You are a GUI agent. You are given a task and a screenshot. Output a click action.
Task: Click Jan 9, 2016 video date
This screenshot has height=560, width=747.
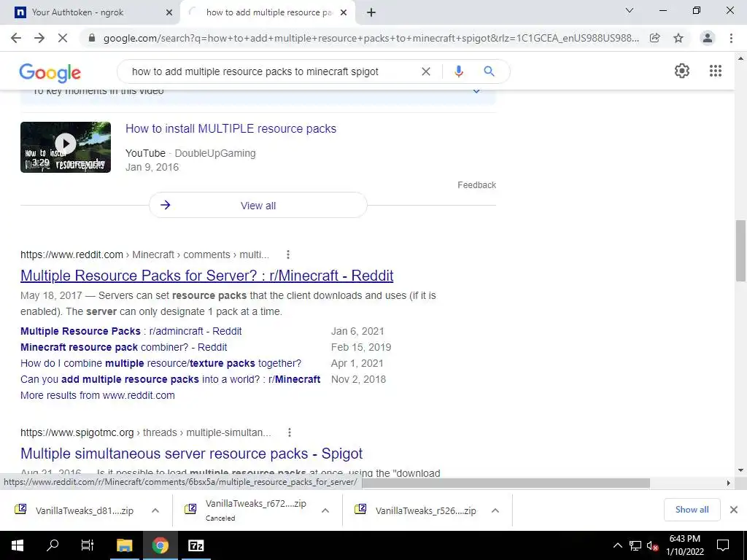click(152, 167)
